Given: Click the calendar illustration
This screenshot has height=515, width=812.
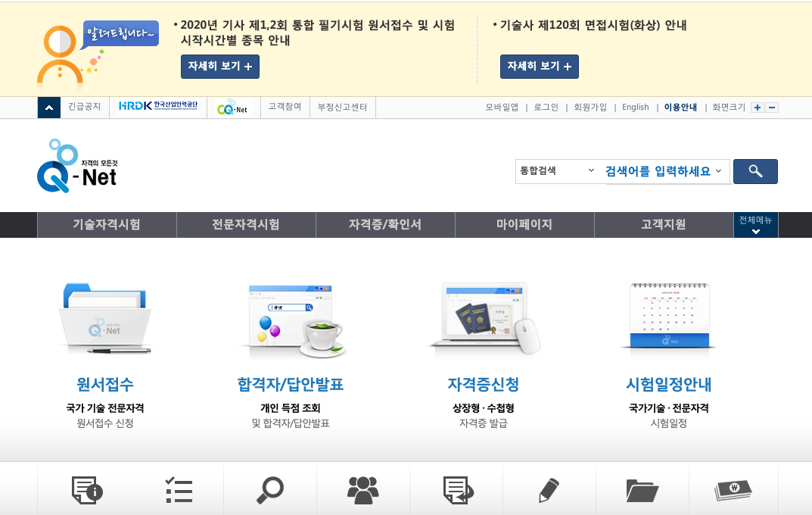Looking at the screenshot, I should pos(668,316).
